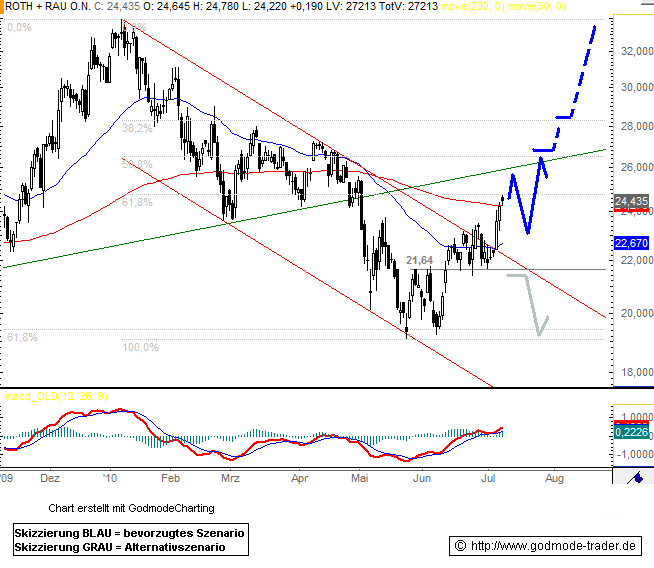This screenshot has height=568, width=654.
Task: Click the 50,0% Fibonacci level label
Action: click(x=137, y=164)
